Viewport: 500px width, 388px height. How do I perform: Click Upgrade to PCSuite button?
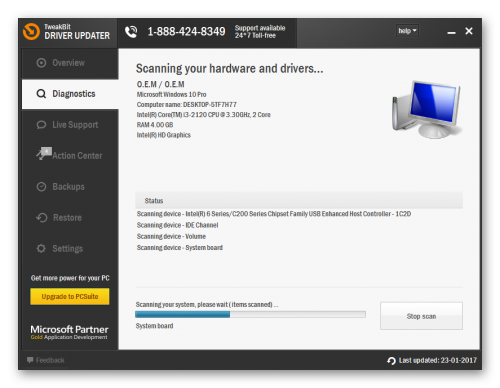pos(70,296)
